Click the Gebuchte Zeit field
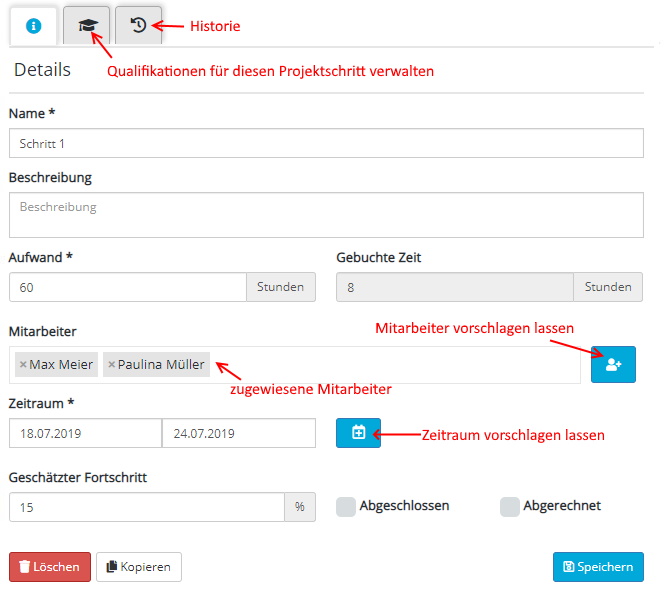The image size is (667, 591). point(455,287)
